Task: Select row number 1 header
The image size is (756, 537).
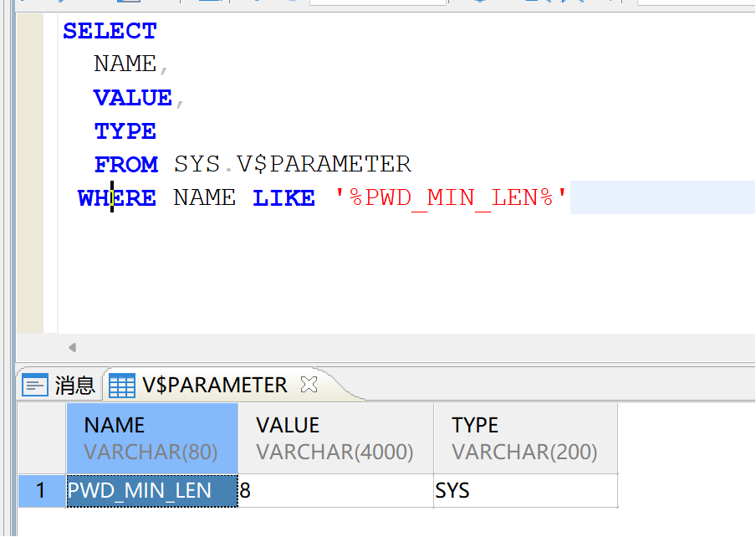Action: (x=42, y=491)
